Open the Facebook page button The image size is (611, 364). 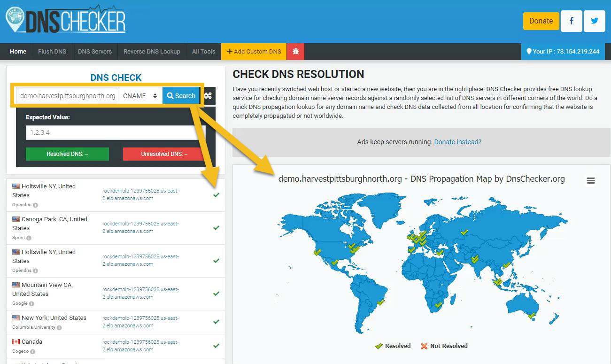[572, 21]
